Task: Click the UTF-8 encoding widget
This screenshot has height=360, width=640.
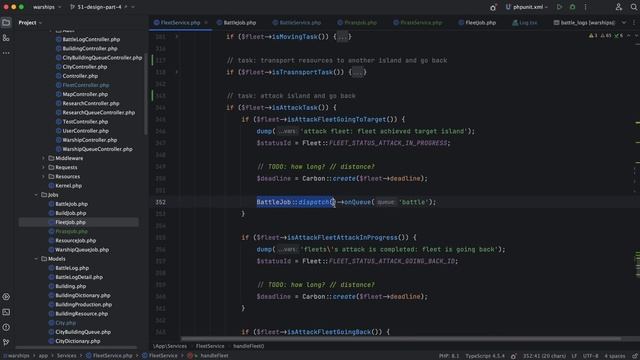Action: 590,356
